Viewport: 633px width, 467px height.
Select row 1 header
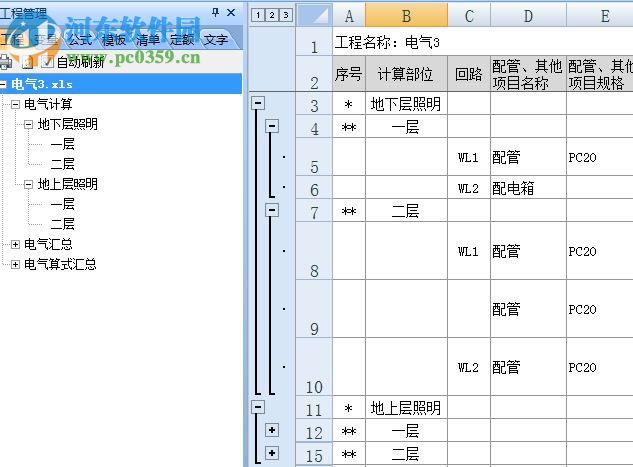[x=314, y=42]
